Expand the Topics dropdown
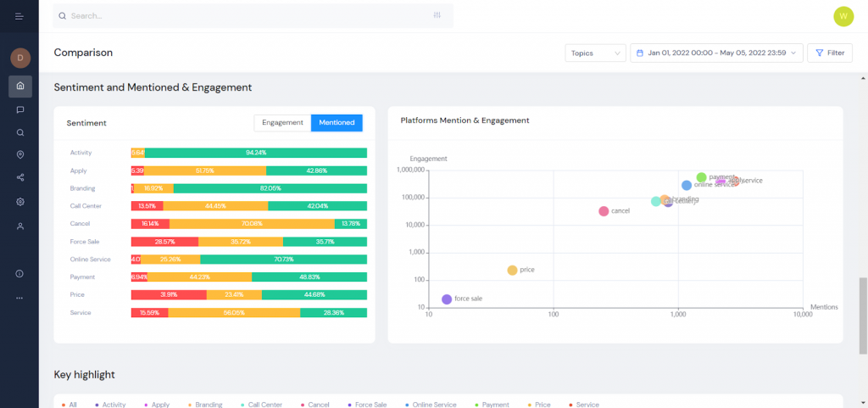The width and height of the screenshot is (868, 408). pos(595,53)
